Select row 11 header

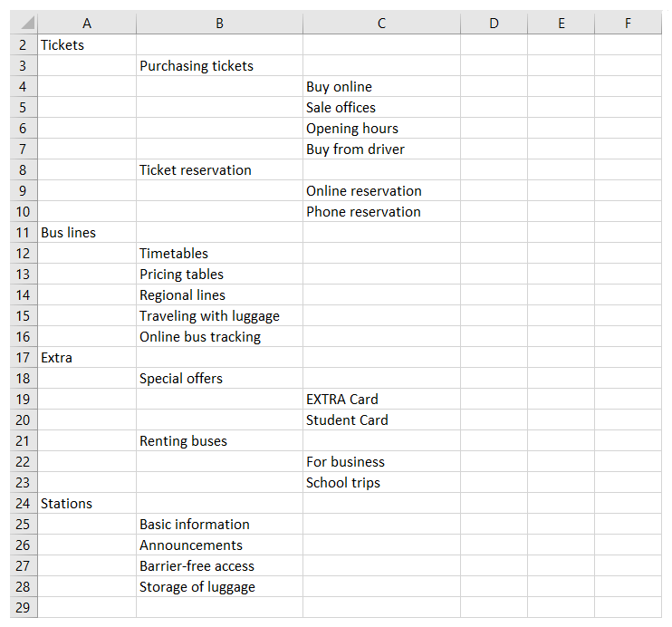tap(24, 233)
